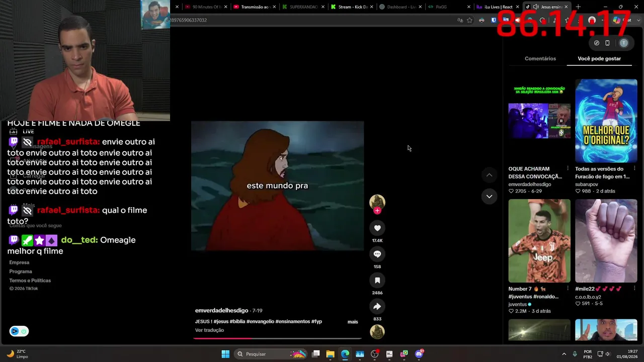This screenshot has width=644, height=362.
Task: Close the Jesus ensina TikTok browser tab
Action: [566, 7]
